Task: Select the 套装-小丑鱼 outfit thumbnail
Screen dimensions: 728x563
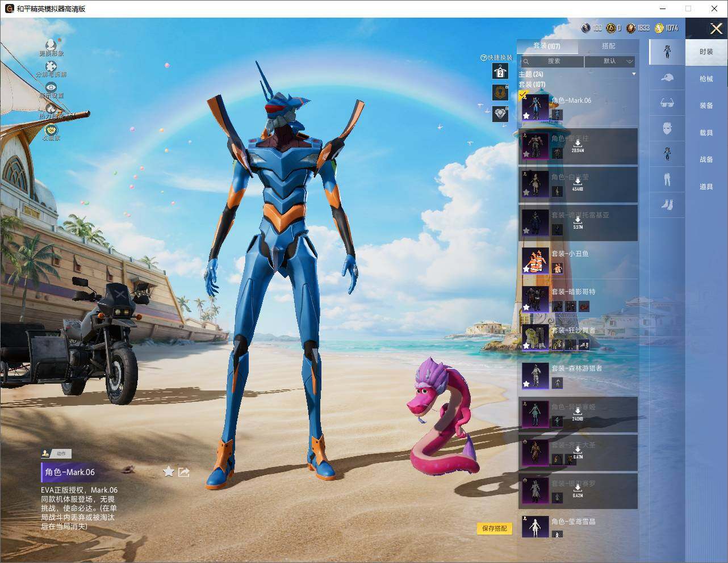Action: pos(535,261)
